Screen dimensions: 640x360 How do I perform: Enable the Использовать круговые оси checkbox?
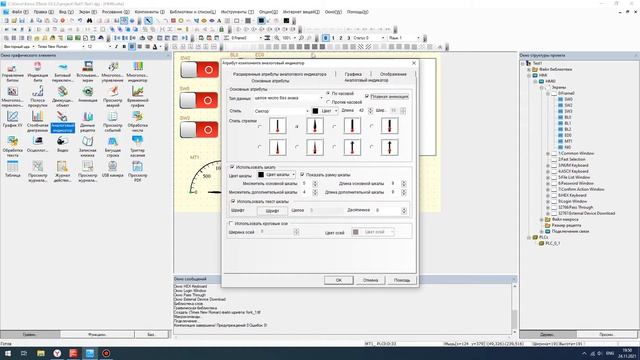[231, 223]
